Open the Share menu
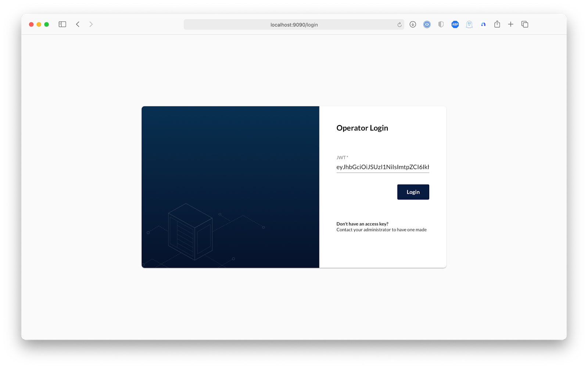 click(x=497, y=24)
